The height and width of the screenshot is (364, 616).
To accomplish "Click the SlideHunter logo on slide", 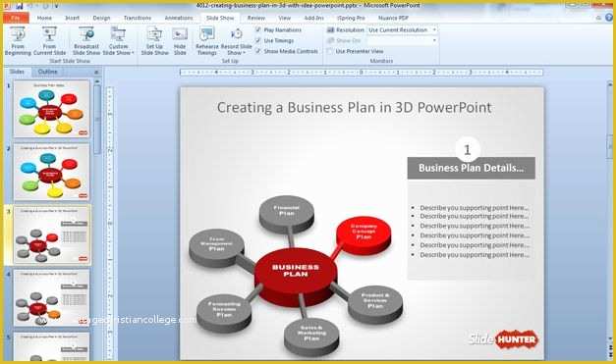I will click(503, 339).
